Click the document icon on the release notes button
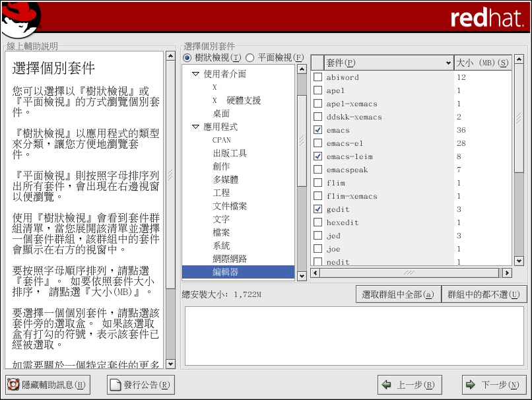The image size is (532, 400). point(115,385)
